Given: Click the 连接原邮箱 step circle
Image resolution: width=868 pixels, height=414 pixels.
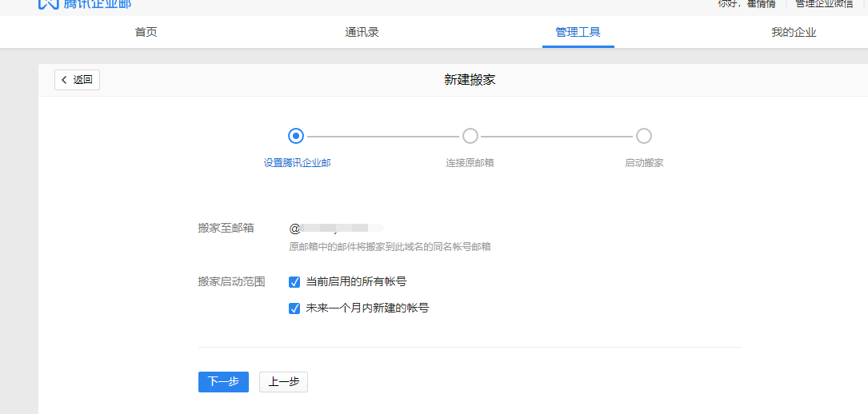Looking at the screenshot, I should point(470,136).
